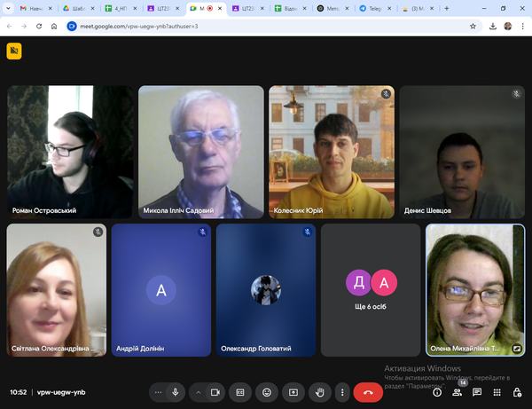Click the "Ще 6 осіб" tile
Image resolution: width=532 pixels, height=409 pixels.
click(x=371, y=290)
